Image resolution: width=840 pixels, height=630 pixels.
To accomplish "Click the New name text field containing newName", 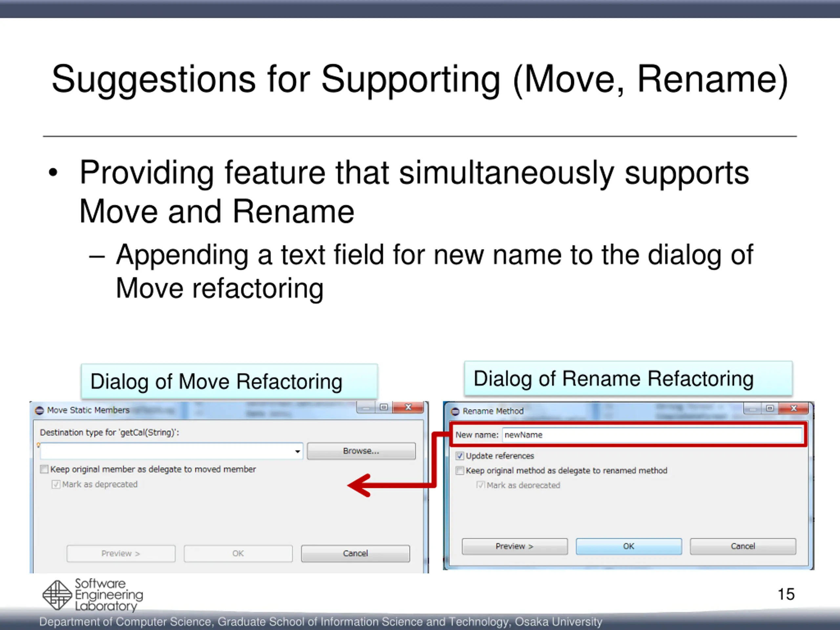I will pyautogui.click(x=652, y=435).
